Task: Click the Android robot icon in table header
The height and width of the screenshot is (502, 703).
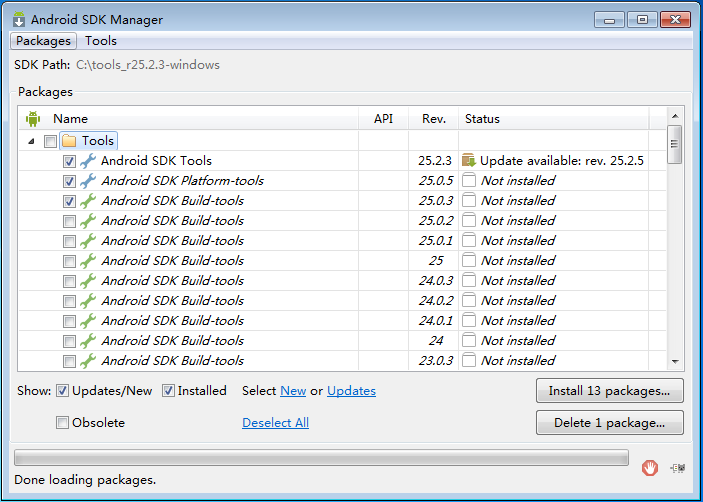Action: tap(33, 119)
